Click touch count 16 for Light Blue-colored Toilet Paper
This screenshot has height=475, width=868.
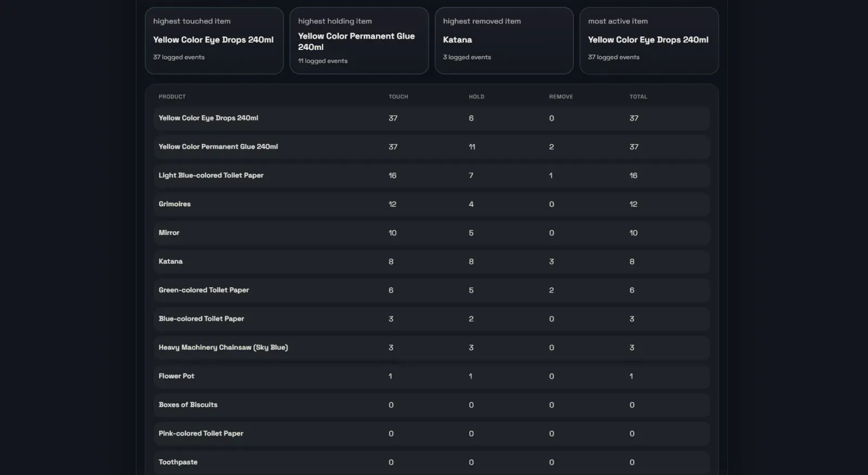coord(392,176)
